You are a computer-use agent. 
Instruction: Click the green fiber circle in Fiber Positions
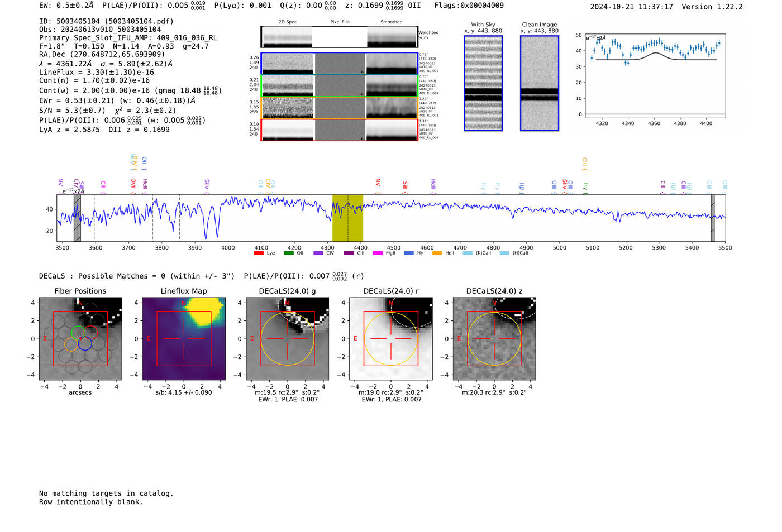point(78,333)
